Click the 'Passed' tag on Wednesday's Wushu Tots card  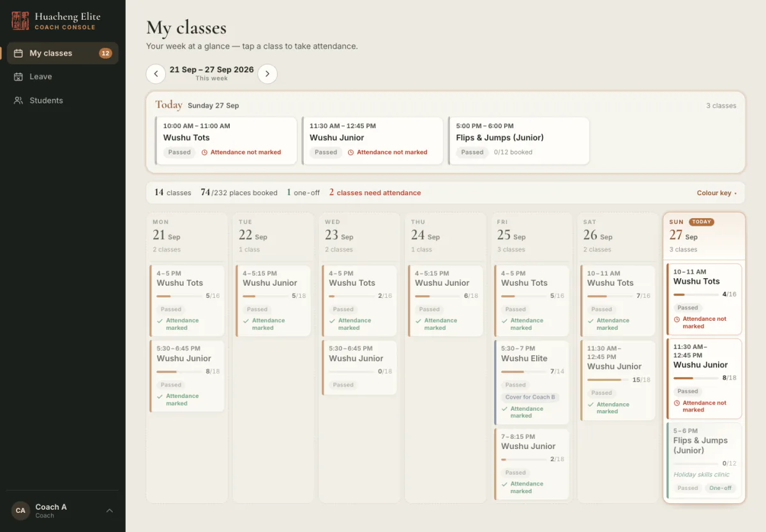click(x=343, y=309)
